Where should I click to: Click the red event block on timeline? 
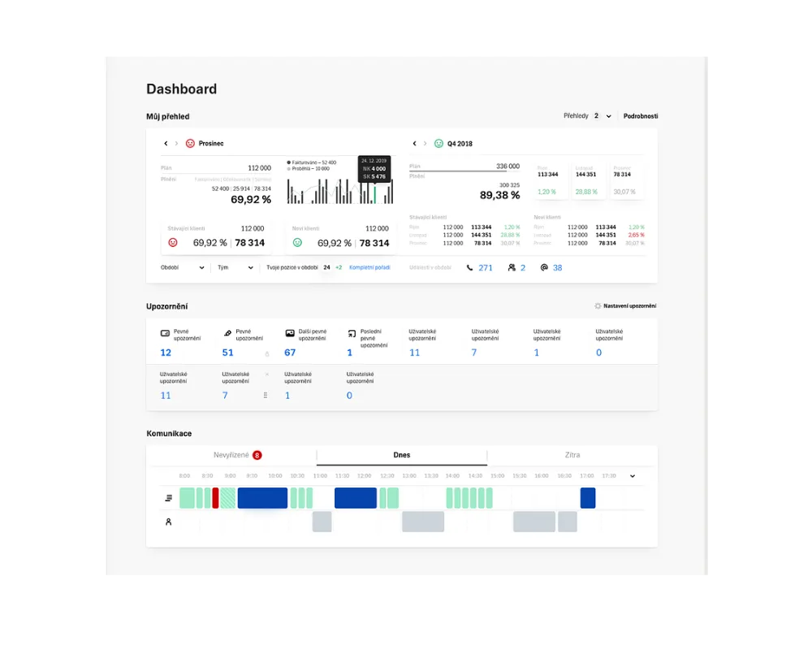(x=215, y=498)
